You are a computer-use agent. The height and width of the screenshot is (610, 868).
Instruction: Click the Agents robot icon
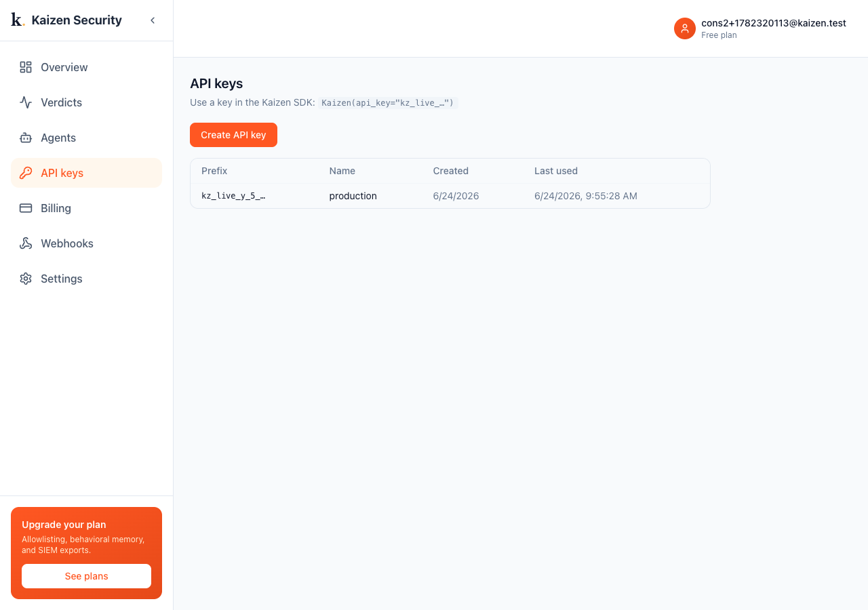point(26,138)
